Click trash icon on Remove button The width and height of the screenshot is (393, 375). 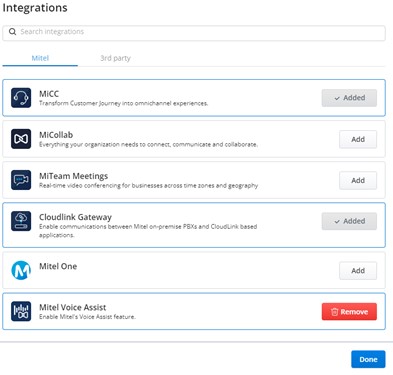[334, 312]
